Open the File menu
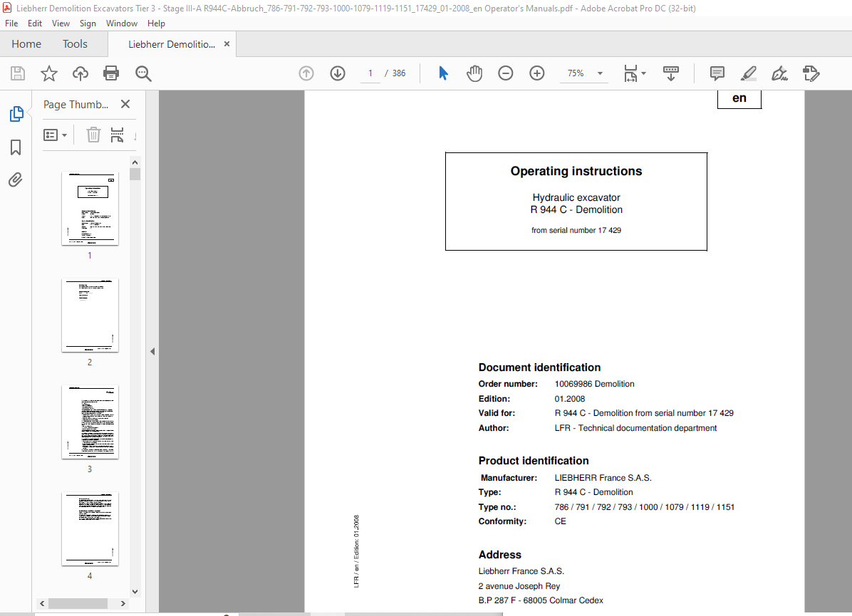This screenshot has width=852, height=616. [11, 24]
